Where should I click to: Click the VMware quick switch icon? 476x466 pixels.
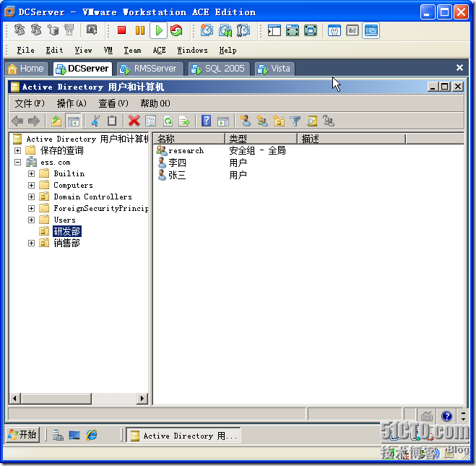click(311, 30)
